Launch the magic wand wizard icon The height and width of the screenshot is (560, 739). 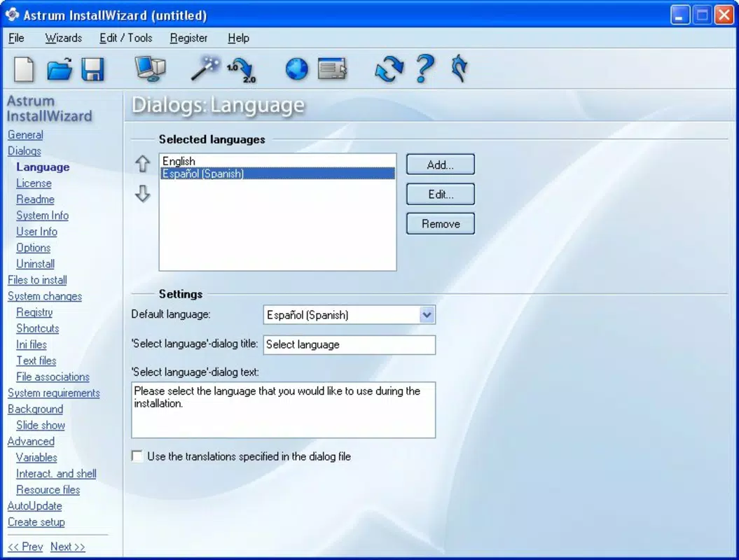[x=205, y=69]
